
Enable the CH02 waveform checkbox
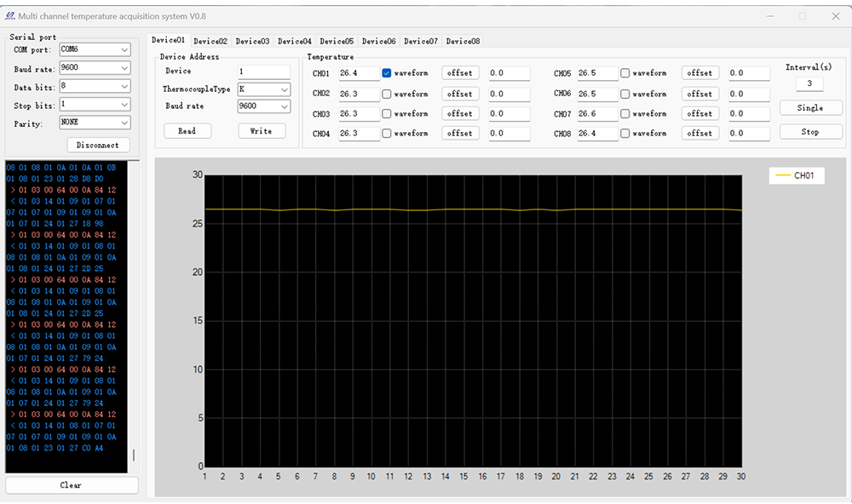click(387, 94)
